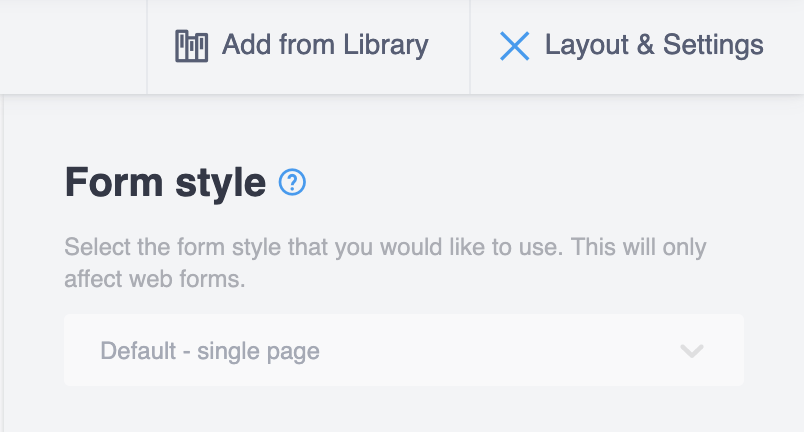This screenshot has height=432, width=804.
Task: Click the 'Form style' heading
Action: pyautogui.click(x=165, y=183)
